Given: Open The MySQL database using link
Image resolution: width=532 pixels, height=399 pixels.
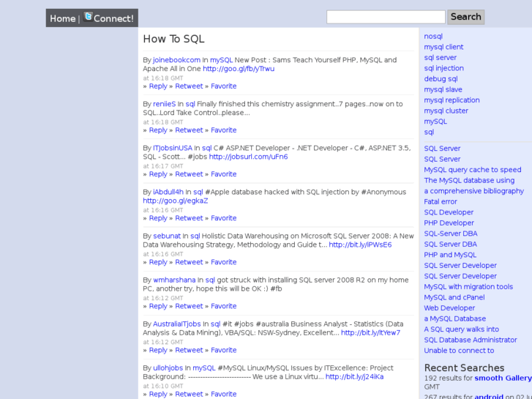Looking at the screenshot, I should tap(469, 180).
